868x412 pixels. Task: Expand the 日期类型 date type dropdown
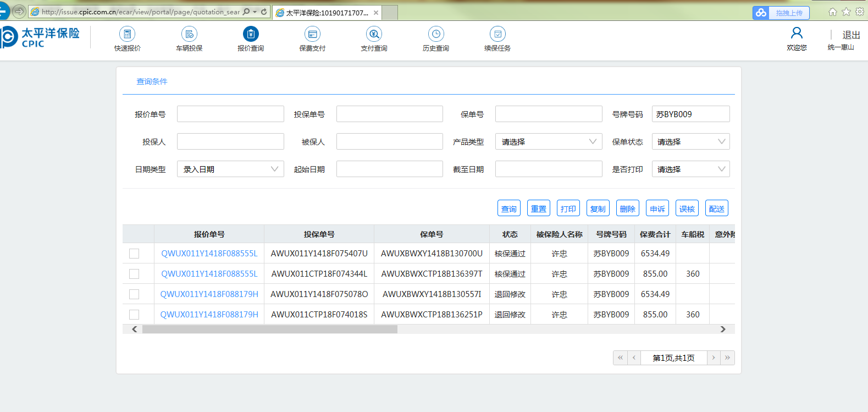pyautogui.click(x=230, y=169)
